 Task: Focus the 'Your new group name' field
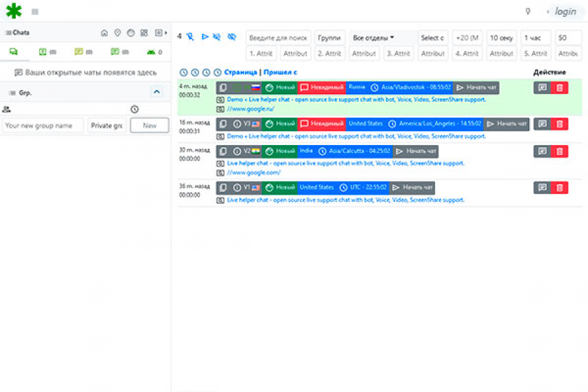click(42, 125)
